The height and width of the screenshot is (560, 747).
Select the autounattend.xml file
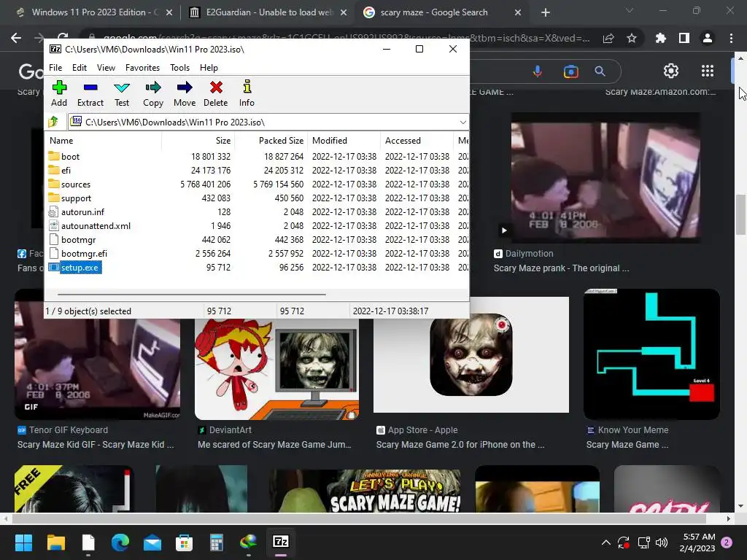pos(96,226)
